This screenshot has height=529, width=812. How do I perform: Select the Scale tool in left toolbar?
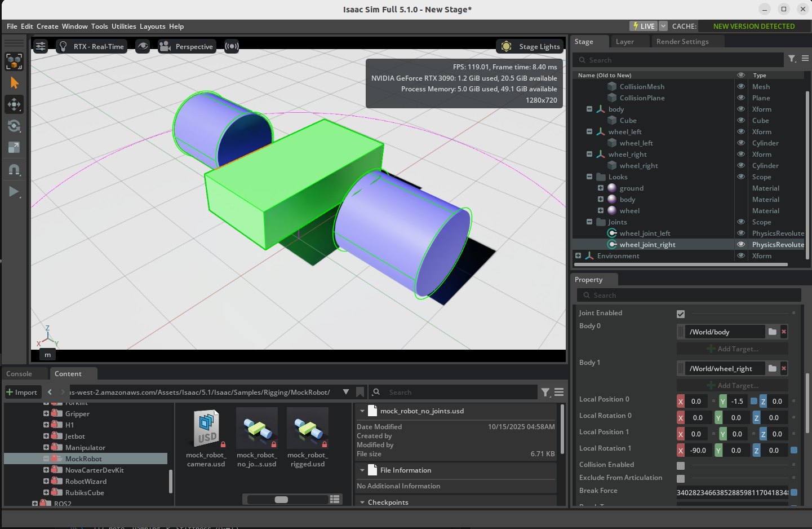coord(14,148)
